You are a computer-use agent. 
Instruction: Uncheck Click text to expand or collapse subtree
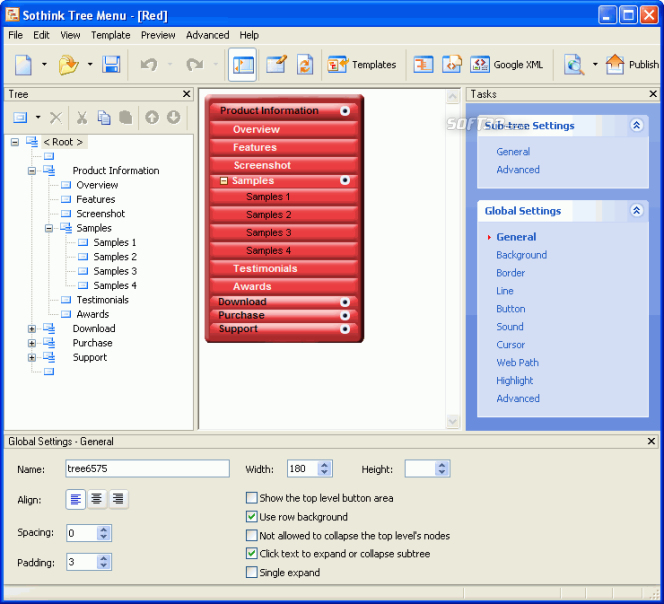coord(252,554)
